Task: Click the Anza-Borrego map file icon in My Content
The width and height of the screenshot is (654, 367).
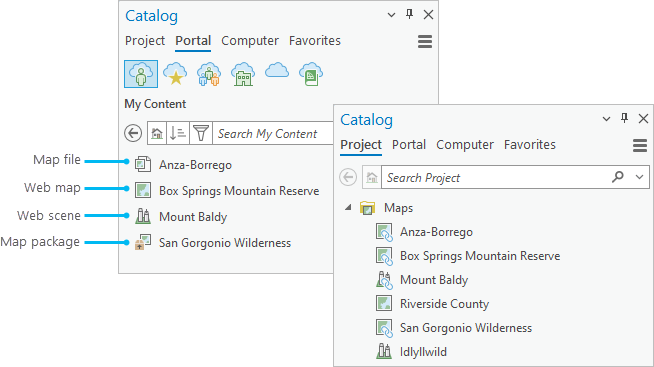Action: (143, 164)
